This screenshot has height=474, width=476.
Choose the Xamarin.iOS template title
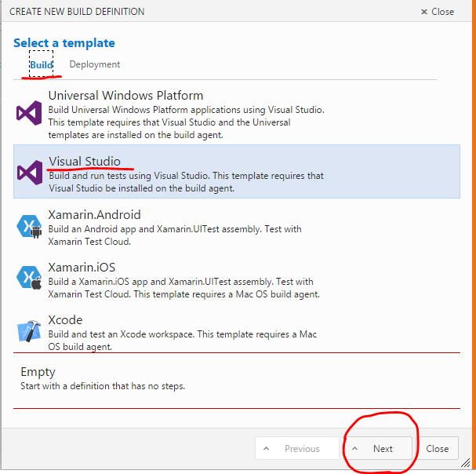click(x=82, y=268)
